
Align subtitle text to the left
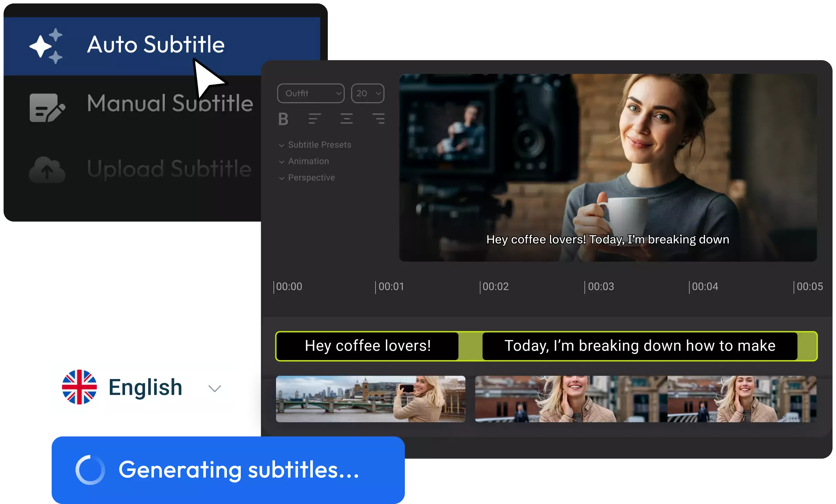click(314, 119)
